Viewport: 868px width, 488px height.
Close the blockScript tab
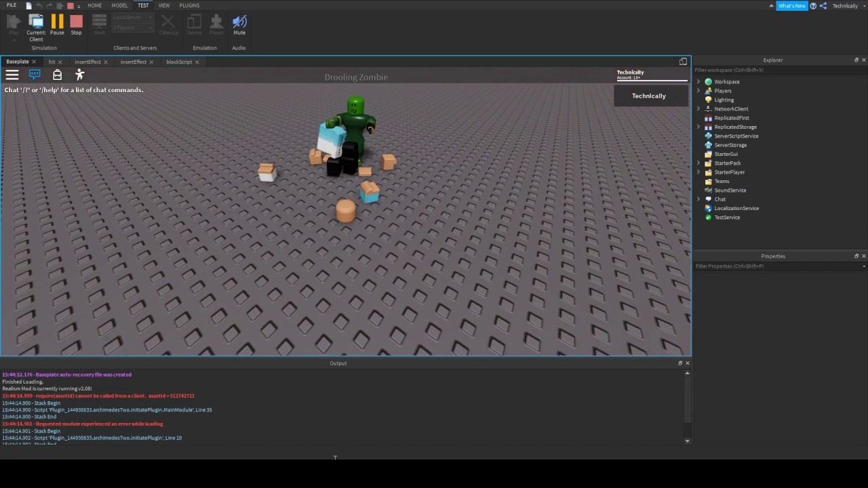(197, 62)
